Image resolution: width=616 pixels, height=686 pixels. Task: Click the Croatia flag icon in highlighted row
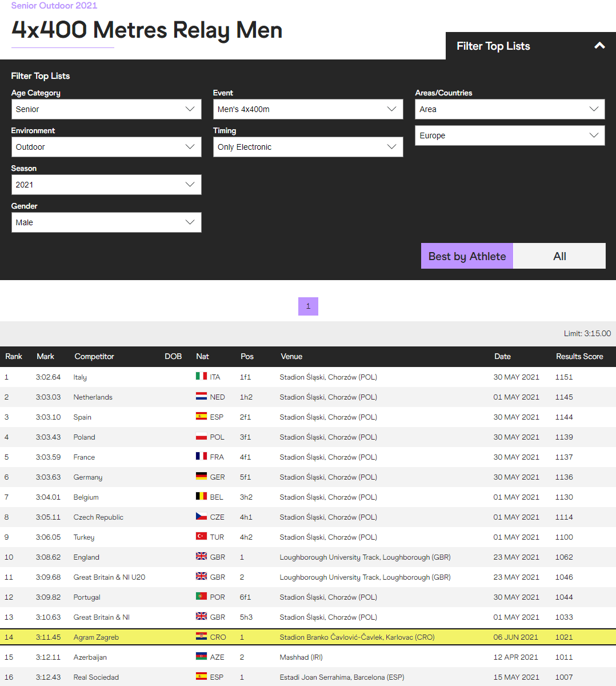click(x=201, y=636)
